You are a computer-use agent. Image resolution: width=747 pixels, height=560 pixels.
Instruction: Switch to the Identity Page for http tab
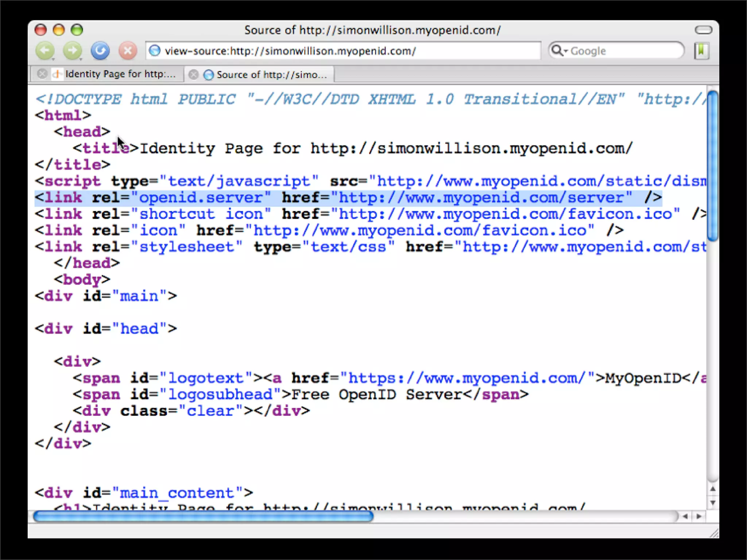120,74
